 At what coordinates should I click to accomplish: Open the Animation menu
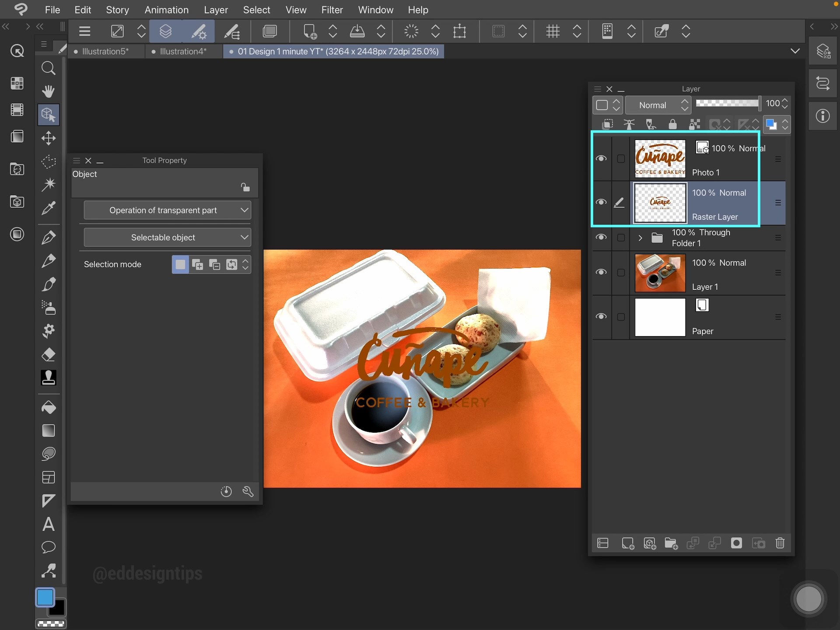[x=167, y=10]
